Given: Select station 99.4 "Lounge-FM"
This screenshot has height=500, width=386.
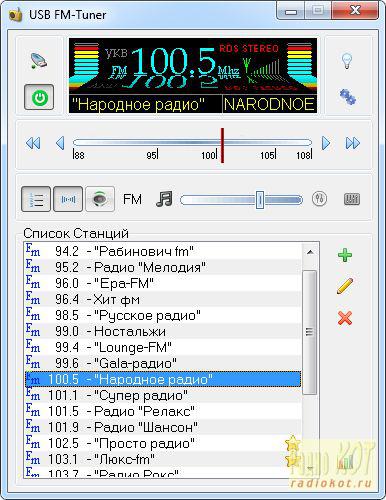Looking at the screenshot, I should [x=163, y=347].
